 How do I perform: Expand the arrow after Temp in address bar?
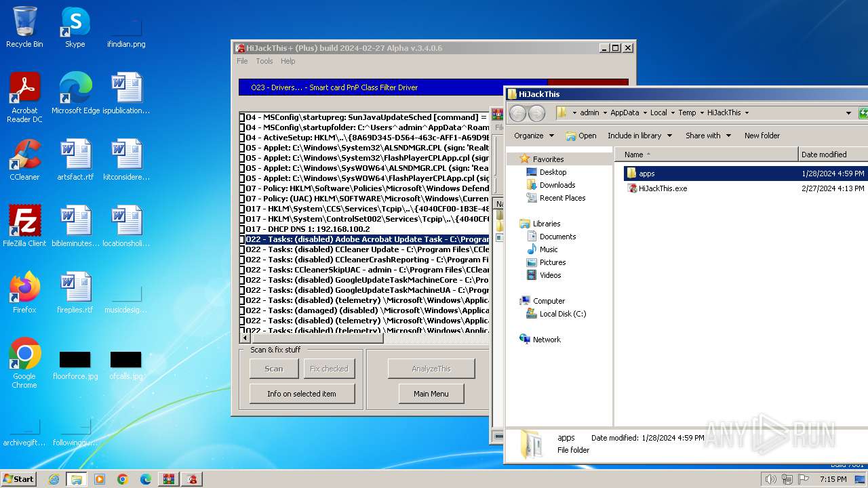coord(702,113)
